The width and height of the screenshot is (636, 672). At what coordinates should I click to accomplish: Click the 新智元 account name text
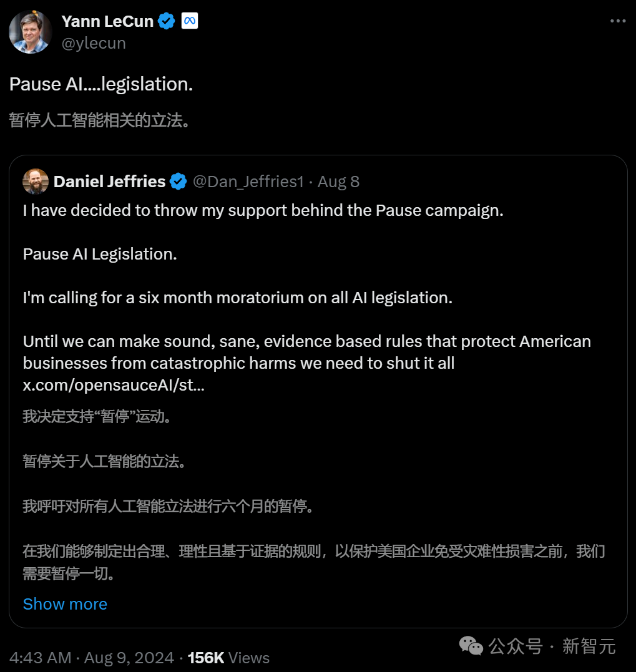coord(589,646)
